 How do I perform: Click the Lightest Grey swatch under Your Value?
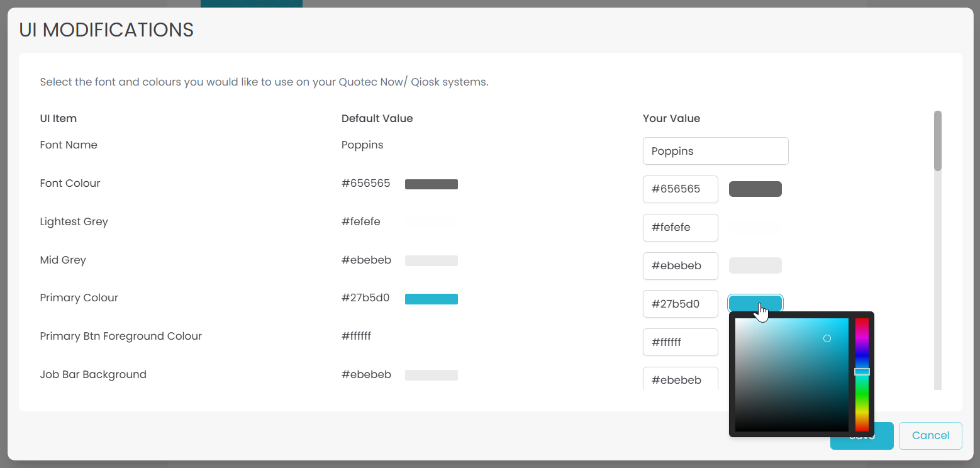point(755,228)
